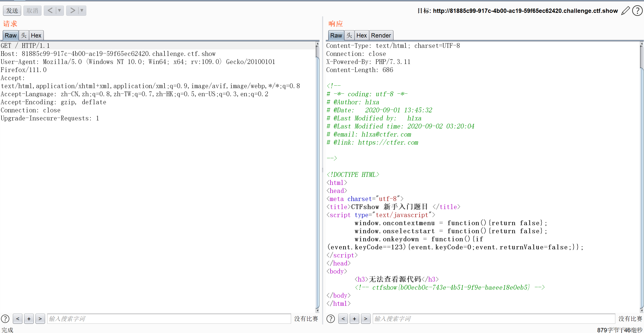Screen dimensions: 644x333
Task: Click the request pane vertical scrollbar
Action: tap(317, 177)
